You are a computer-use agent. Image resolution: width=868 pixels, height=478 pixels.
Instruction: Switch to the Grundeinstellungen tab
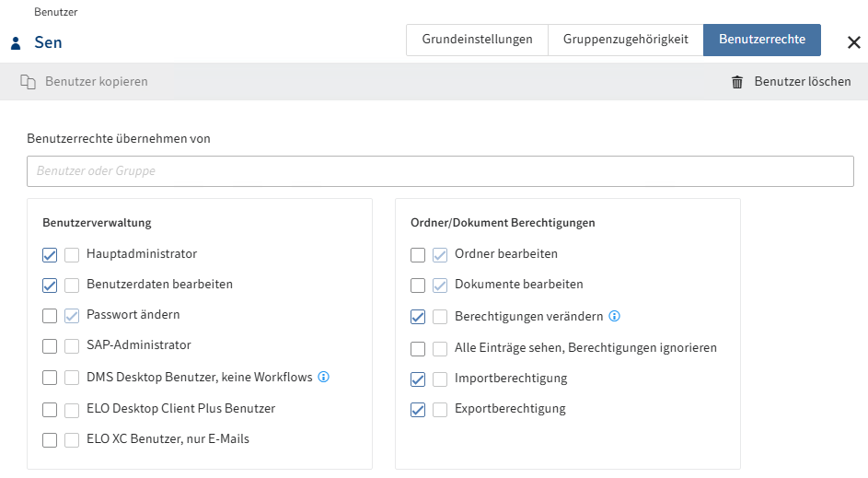477,40
